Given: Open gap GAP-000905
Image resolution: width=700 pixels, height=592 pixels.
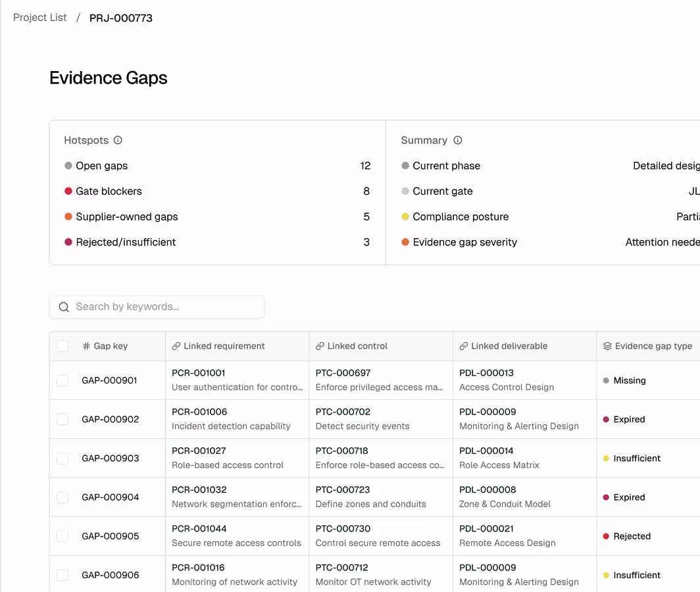Looking at the screenshot, I should click(x=111, y=536).
